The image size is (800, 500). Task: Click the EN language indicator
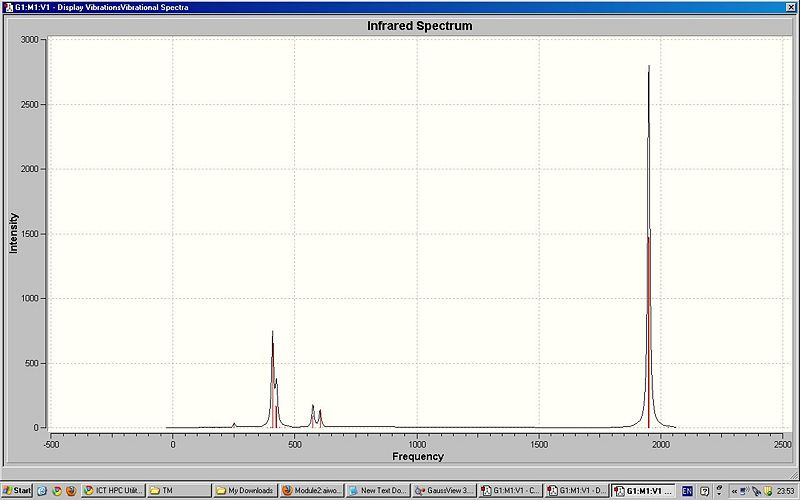pos(687,491)
